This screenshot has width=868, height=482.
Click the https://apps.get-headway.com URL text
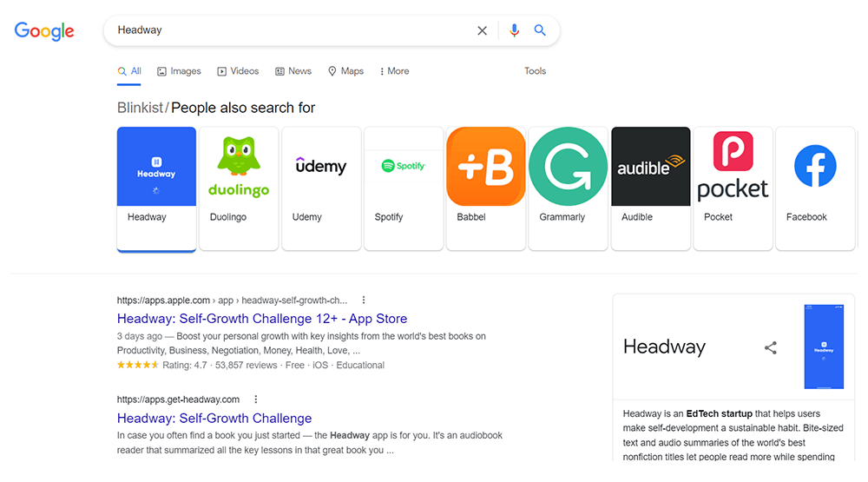[x=178, y=399]
